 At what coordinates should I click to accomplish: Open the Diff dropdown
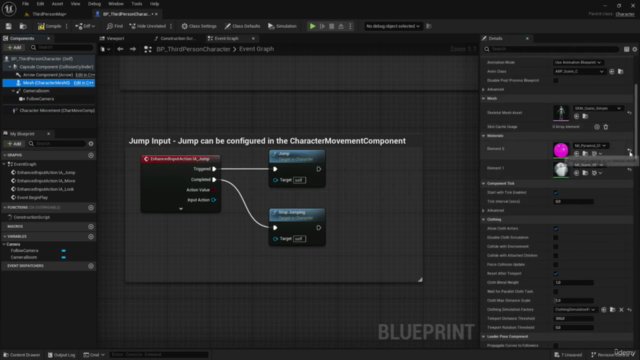85,26
